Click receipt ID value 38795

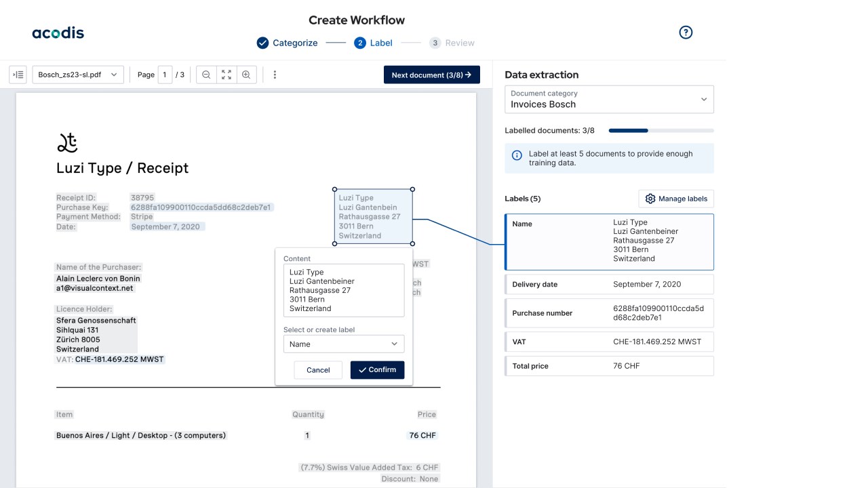click(x=142, y=198)
